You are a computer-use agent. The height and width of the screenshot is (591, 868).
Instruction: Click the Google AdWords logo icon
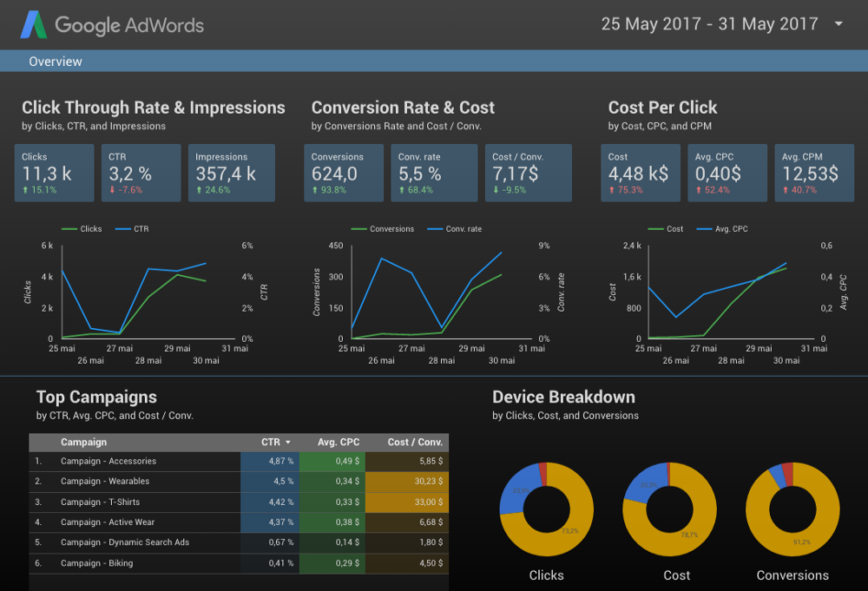[33, 25]
